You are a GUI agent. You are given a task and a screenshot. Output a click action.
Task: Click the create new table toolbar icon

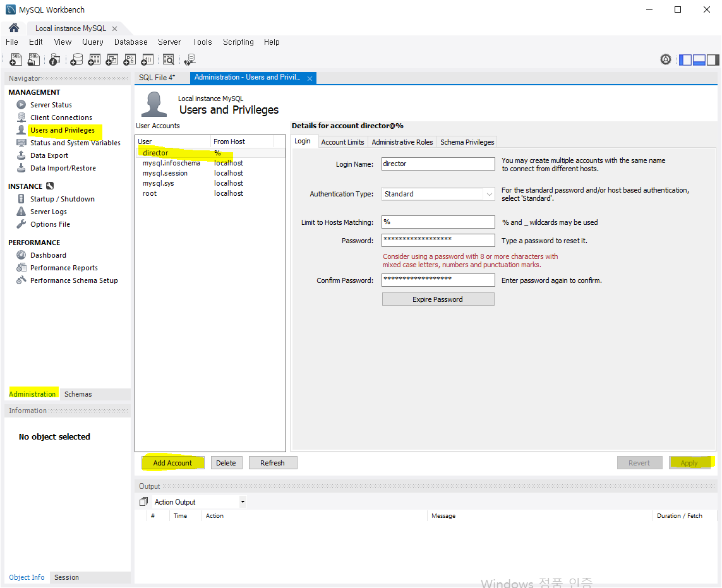point(94,59)
